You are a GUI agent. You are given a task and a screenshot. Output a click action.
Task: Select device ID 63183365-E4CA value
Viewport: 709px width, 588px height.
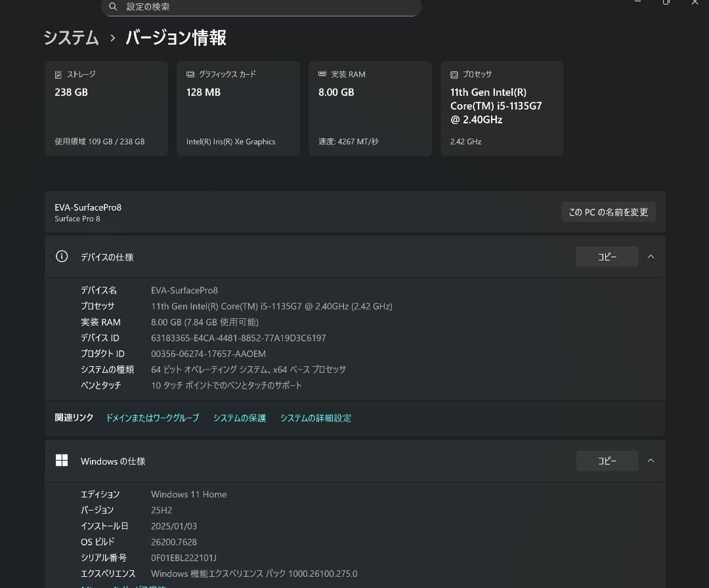[238, 338]
